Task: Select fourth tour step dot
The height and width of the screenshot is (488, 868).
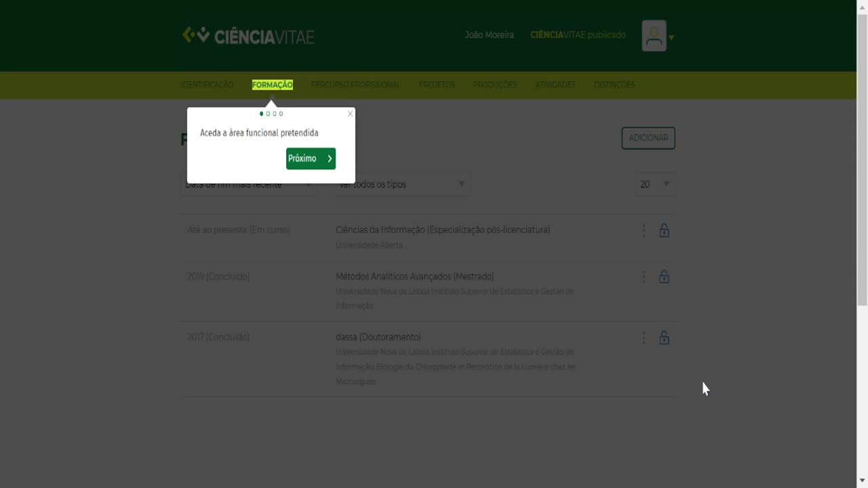Action: click(x=281, y=114)
